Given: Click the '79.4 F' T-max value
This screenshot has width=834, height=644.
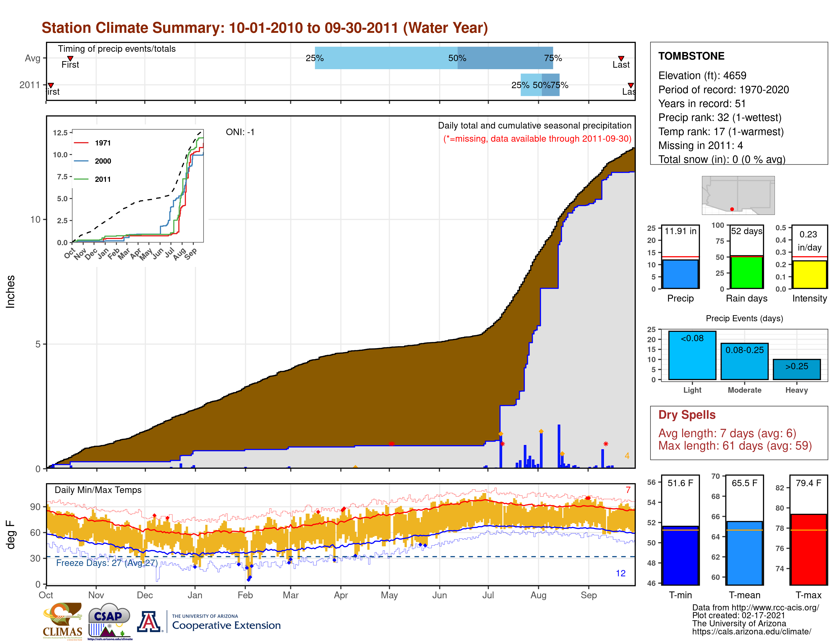Looking at the screenshot, I should [x=809, y=483].
